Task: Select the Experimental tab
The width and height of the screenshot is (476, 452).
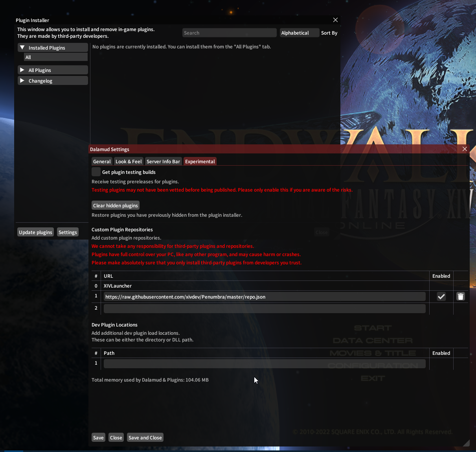Action: 200,161
